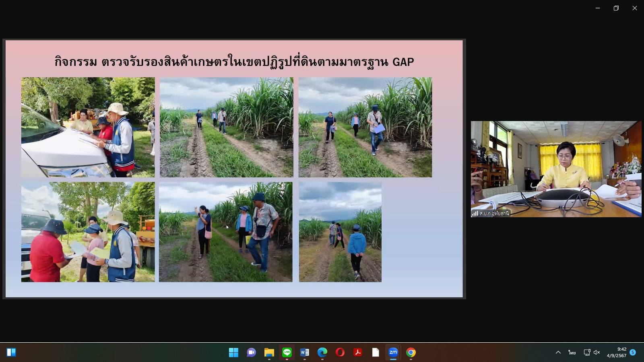
Task: Click the ส.ป.ก.อุทัยธานี participant name label
Action: [x=494, y=213]
